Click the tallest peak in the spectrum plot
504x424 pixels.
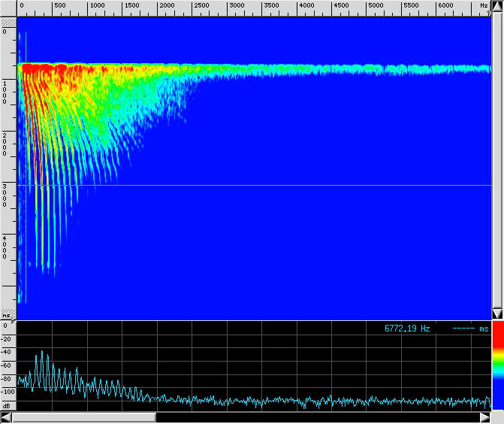pyautogui.click(x=43, y=352)
